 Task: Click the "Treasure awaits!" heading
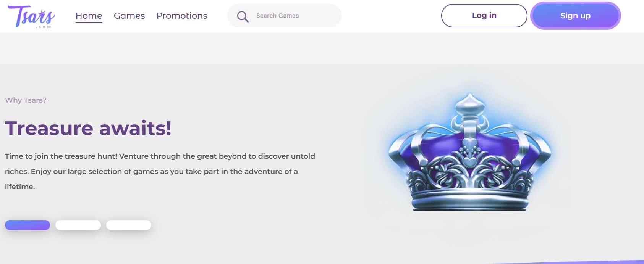click(x=88, y=128)
